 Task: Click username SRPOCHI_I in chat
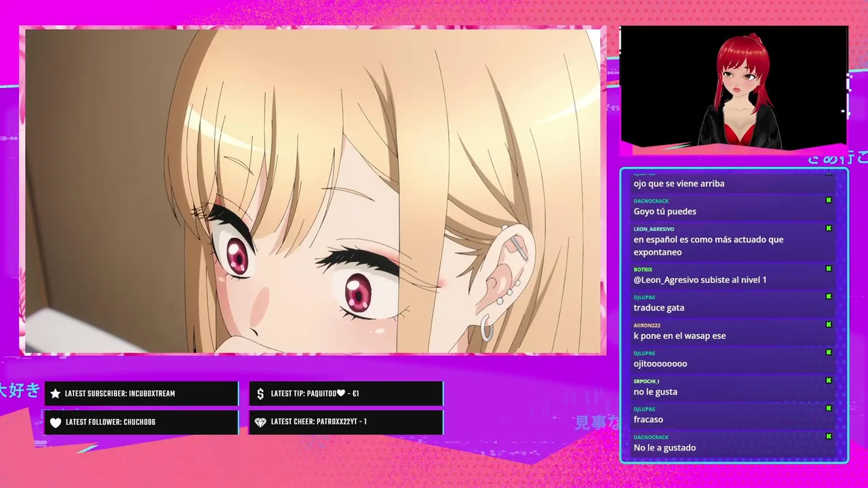646,381
